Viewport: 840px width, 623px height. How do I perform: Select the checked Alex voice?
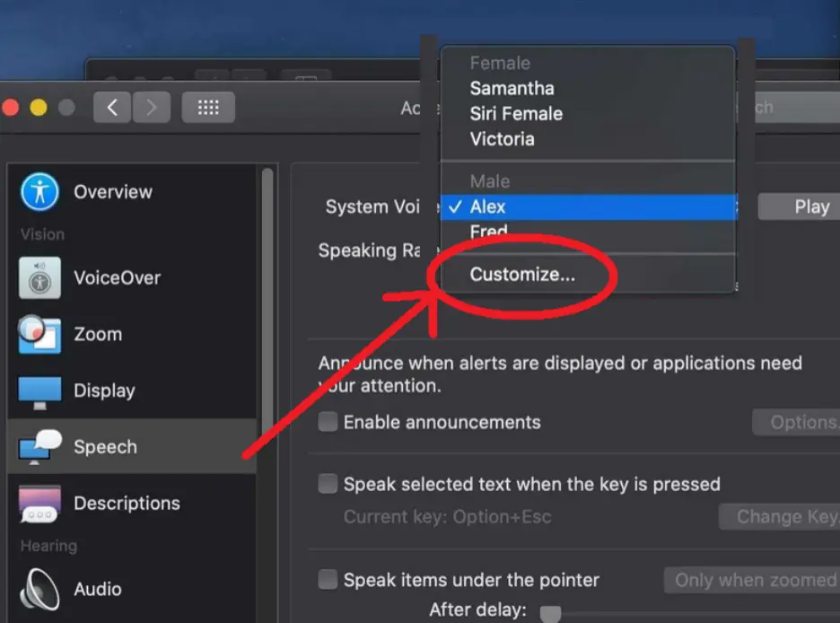[588, 206]
